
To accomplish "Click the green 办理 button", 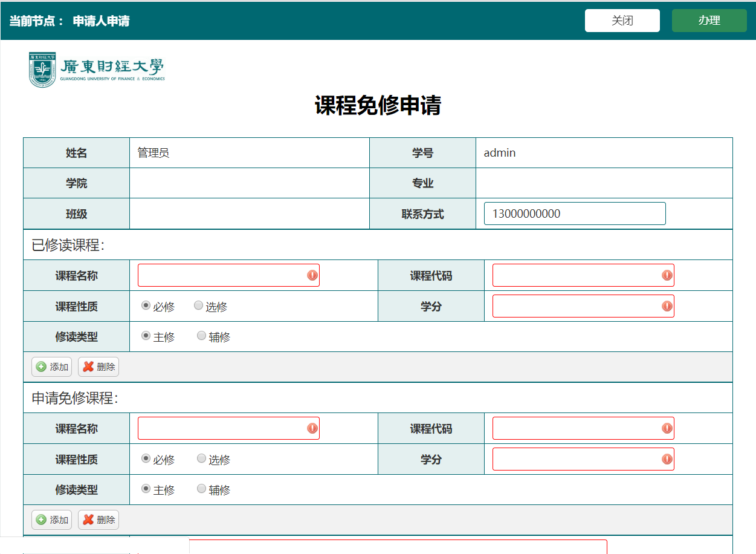I will [x=709, y=21].
